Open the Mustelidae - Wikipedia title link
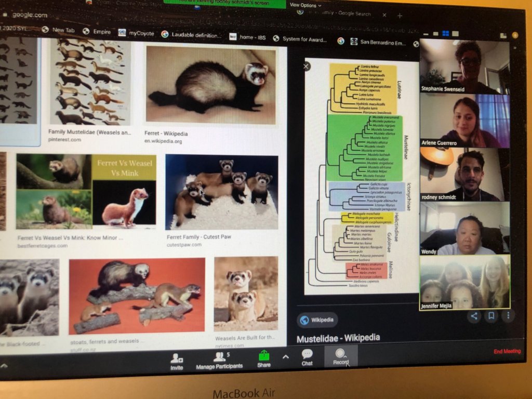Screen dimensions: 532x399 pyautogui.click(x=338, y=339)
